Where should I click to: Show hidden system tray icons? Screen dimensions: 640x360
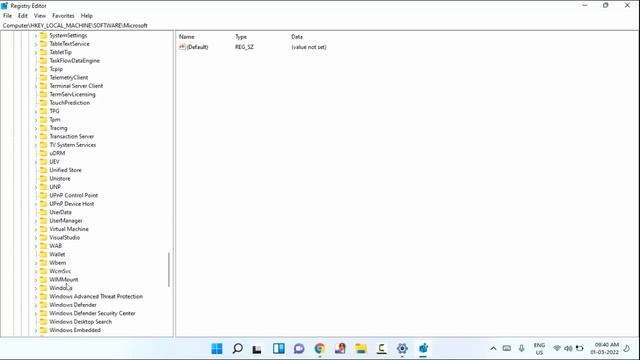493,349
